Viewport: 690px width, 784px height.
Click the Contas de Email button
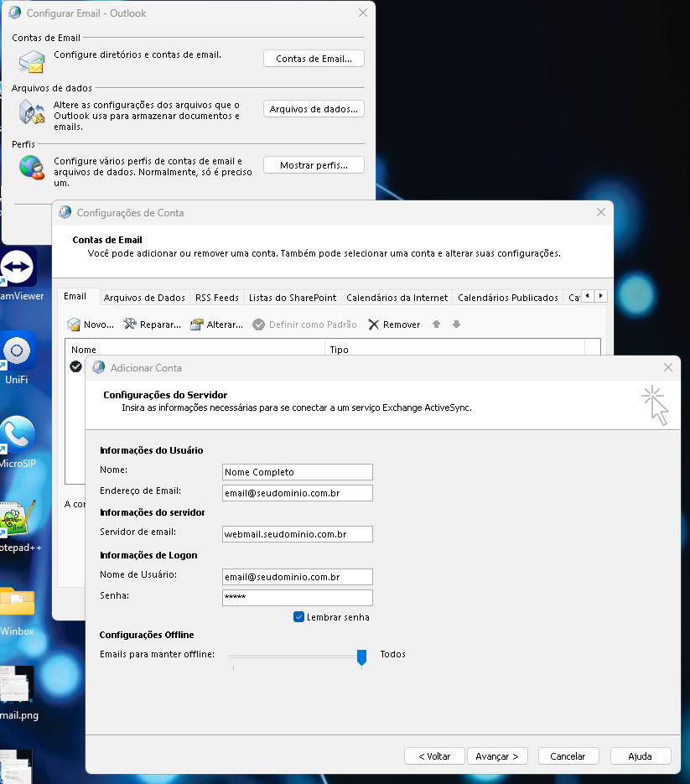(314, 59)
